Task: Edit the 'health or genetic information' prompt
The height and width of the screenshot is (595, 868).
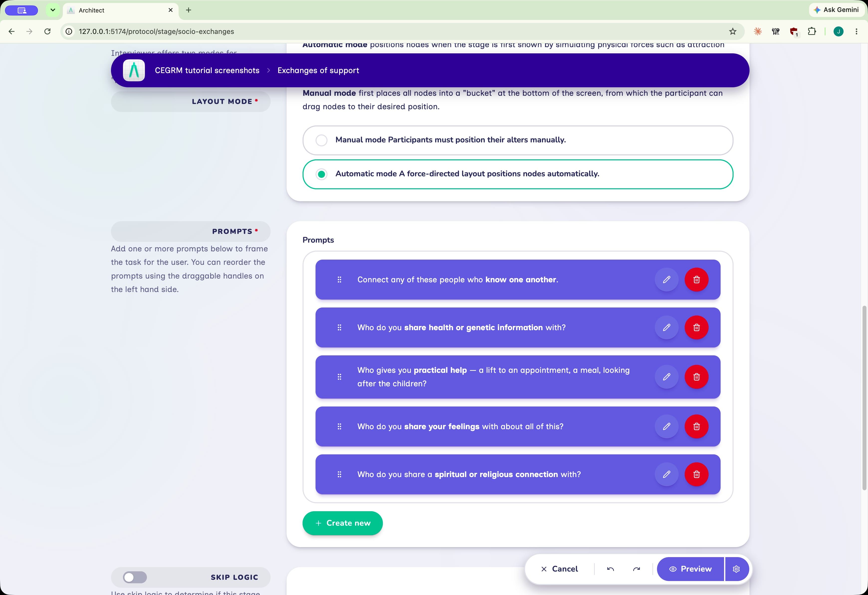Action: (x=666, y=327)
